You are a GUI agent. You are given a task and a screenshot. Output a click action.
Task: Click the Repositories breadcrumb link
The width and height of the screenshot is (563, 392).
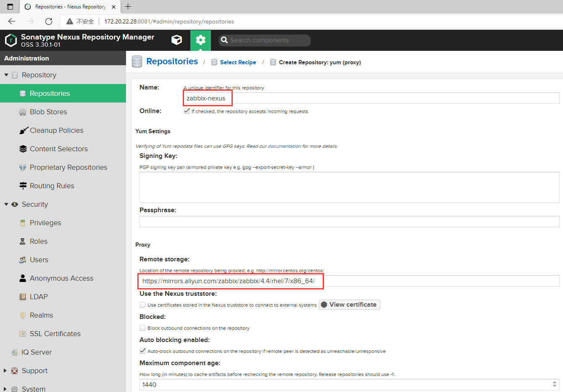coord(172,61)
